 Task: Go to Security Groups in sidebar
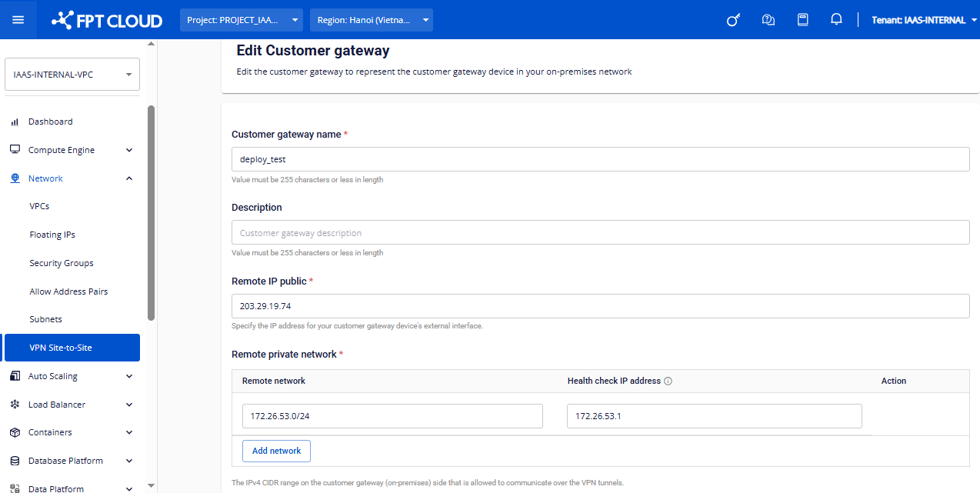[62, 263]
